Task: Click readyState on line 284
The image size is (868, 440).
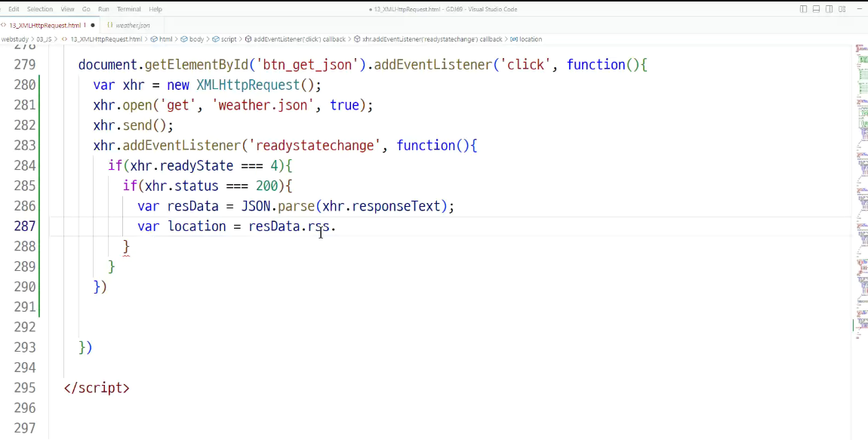Action: (196, 166)
